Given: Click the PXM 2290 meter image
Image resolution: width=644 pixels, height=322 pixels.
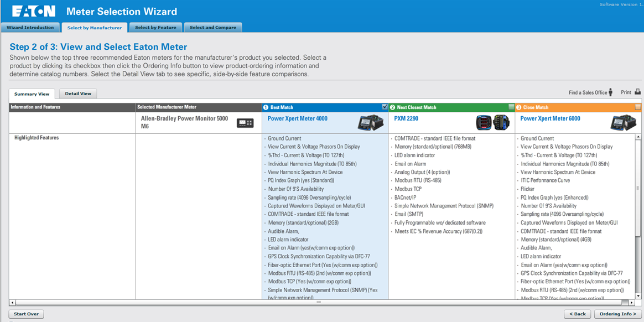Looking at the screenshot, I should (x=492, y=122).
